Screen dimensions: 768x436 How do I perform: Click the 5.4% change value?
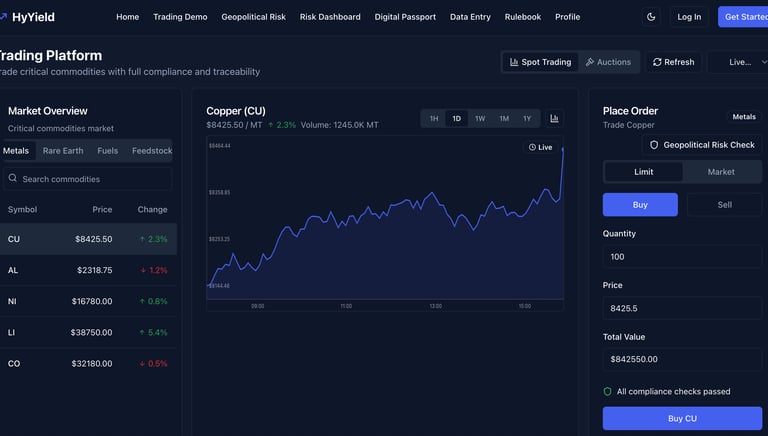tap(153, 332)
